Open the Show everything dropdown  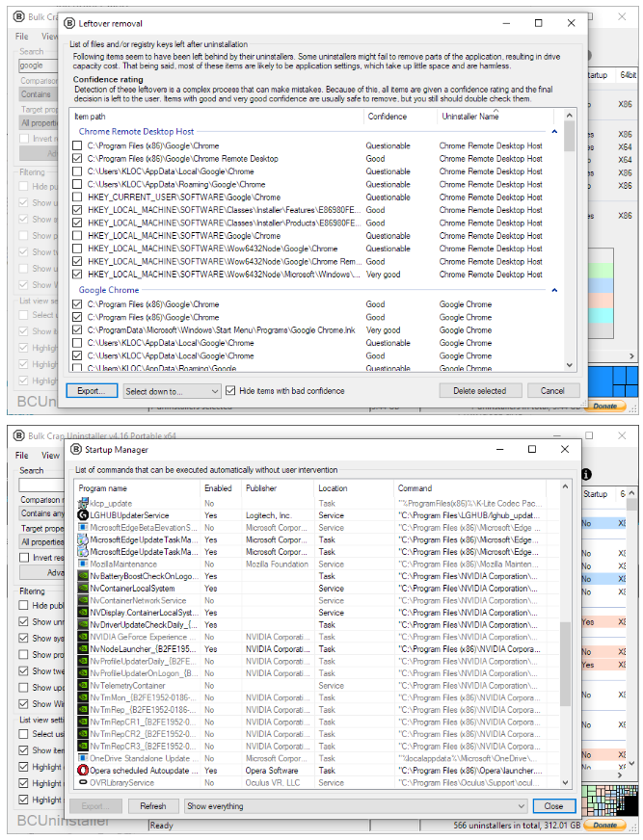[356, 806]
